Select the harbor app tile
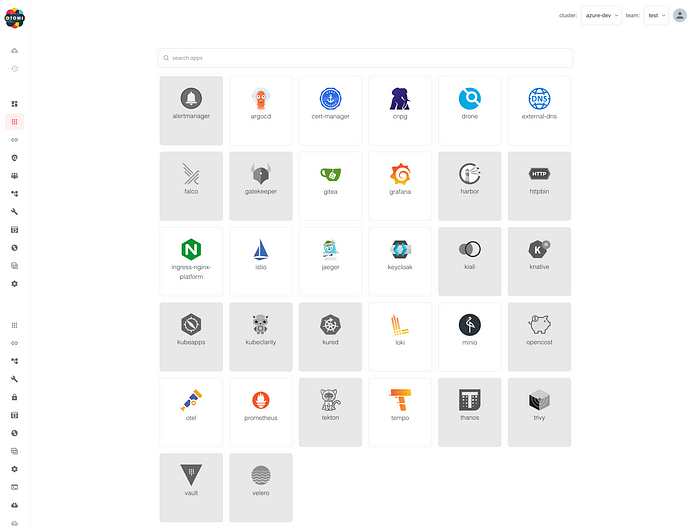 click(470, 186)
